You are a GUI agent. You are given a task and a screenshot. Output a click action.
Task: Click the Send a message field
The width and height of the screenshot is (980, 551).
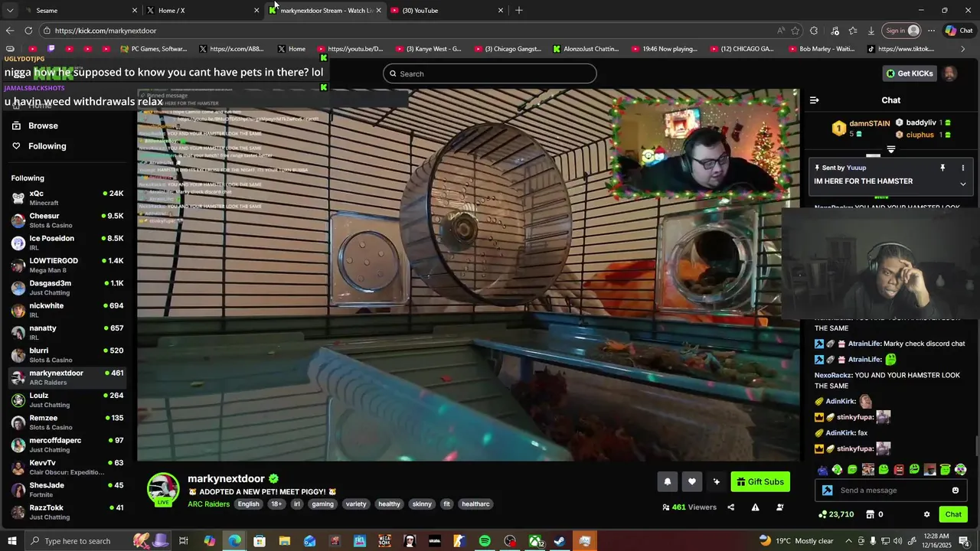[x=892, y=491]
